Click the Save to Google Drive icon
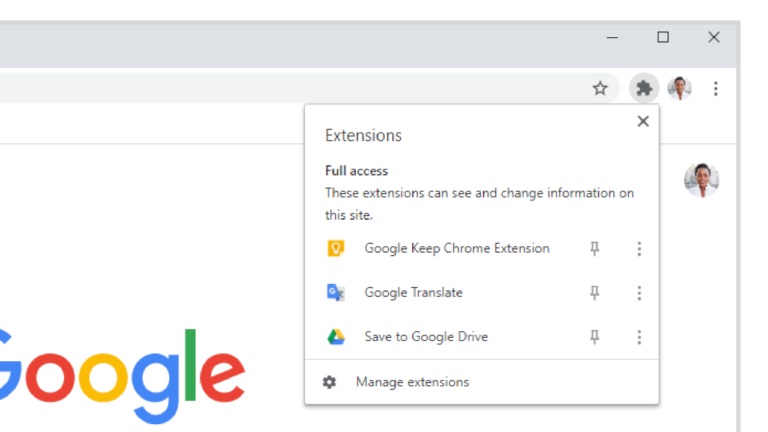Image resolution: width=768 pixels, height=432 pixels. click(x=336, y=336)
